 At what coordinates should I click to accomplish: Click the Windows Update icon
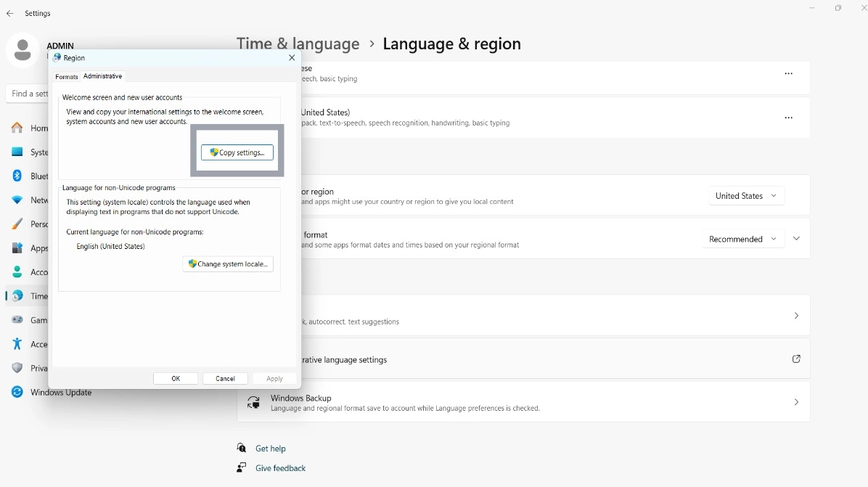[x=17, y=393]
